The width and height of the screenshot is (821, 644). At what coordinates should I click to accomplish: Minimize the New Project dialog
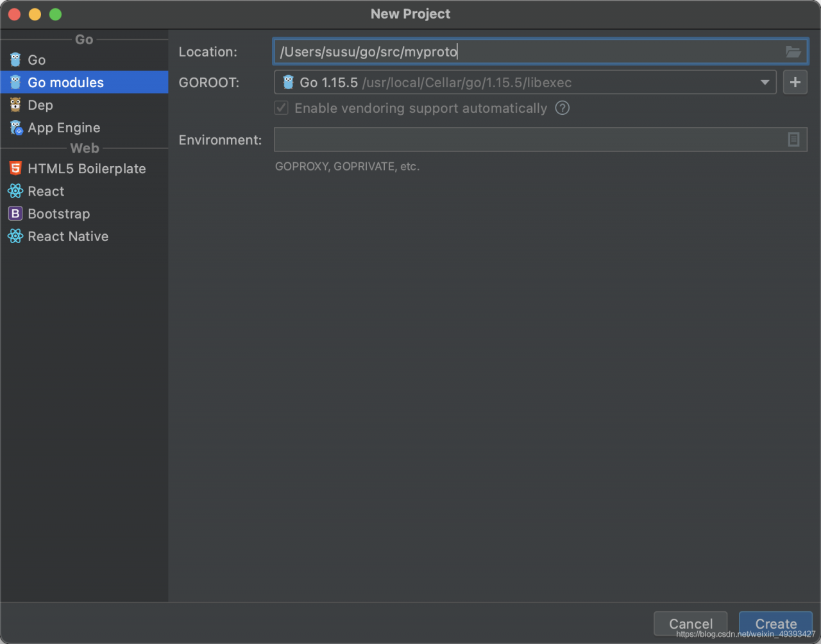[x=35, y=14]
